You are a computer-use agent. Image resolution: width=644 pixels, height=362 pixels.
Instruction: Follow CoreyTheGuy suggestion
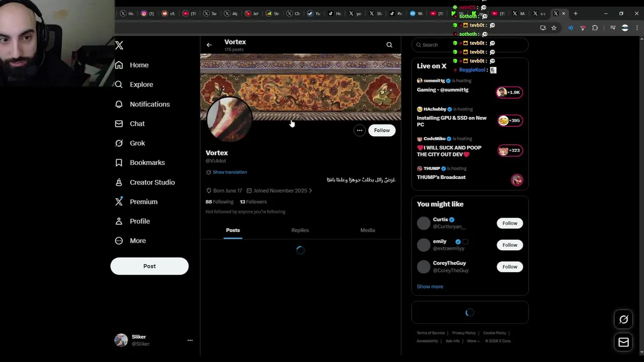point(510,266)
